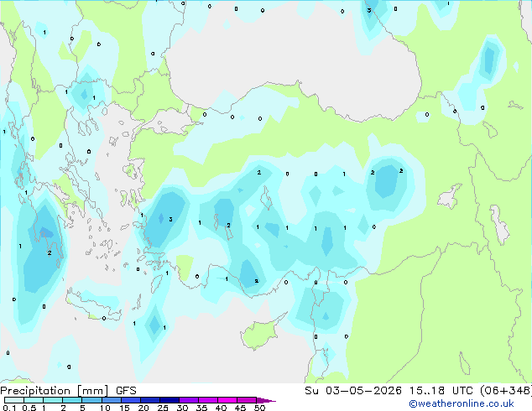
Task: Click the 45–50 mm legend color swatch
Action: (247, 400)
